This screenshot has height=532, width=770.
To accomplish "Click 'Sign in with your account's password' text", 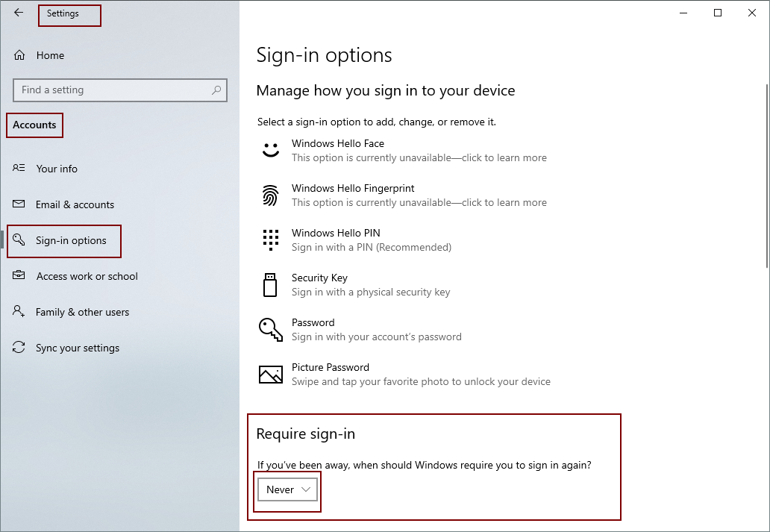I will (377, 337).
